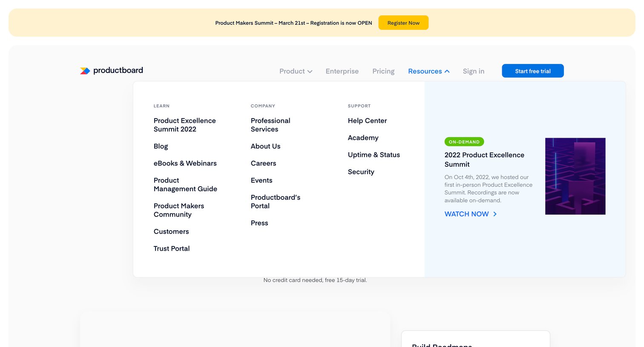Open the Careers link
The width and height of the screenshot is (644, 347).
(263, 163)
